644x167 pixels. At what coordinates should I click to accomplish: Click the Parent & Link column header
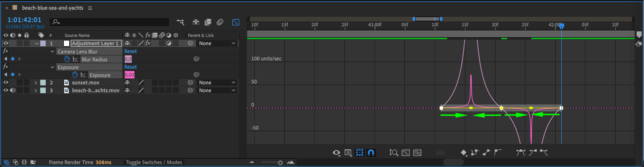tap(201, 35)
